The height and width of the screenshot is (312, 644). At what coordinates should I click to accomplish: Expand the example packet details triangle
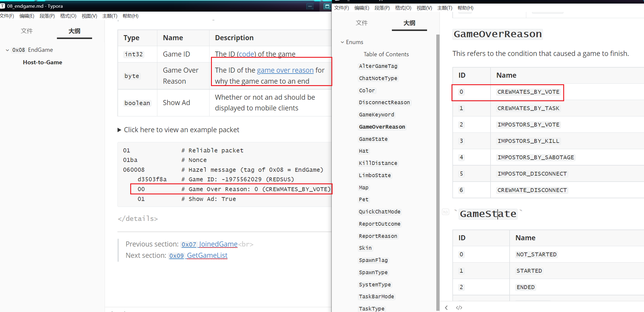tap(119, 130)
